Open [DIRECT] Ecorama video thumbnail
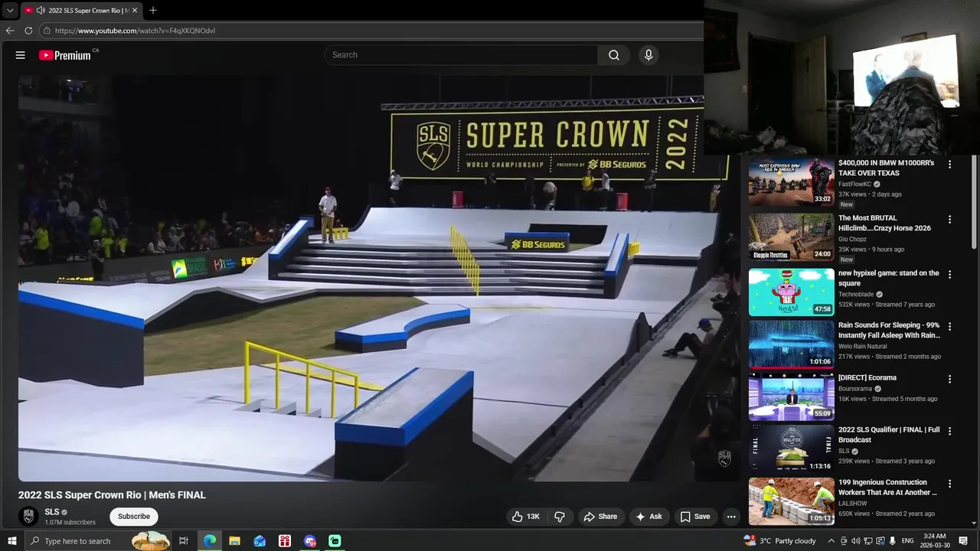 [792, 396]
